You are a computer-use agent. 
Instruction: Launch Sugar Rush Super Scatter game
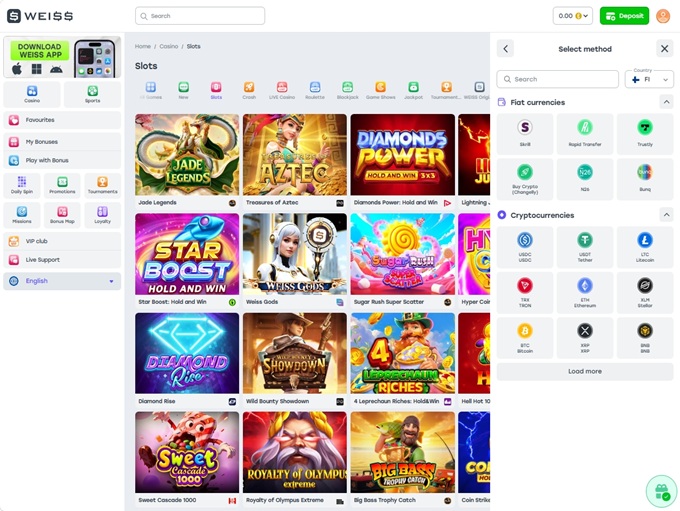pyautogui.click(x=402, y=254)
